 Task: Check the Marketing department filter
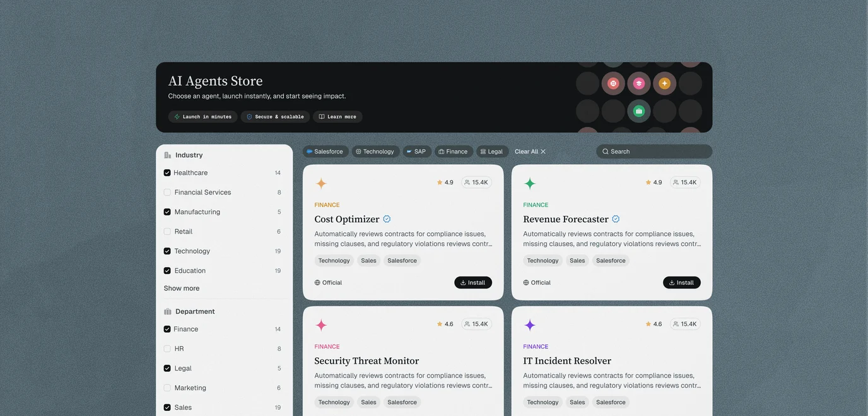pos(167,388)
